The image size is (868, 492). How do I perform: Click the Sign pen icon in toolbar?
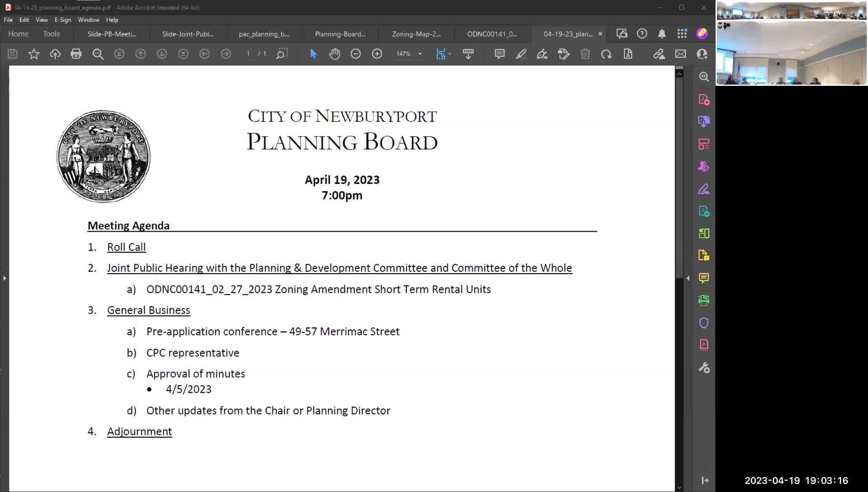pos(542,54)
